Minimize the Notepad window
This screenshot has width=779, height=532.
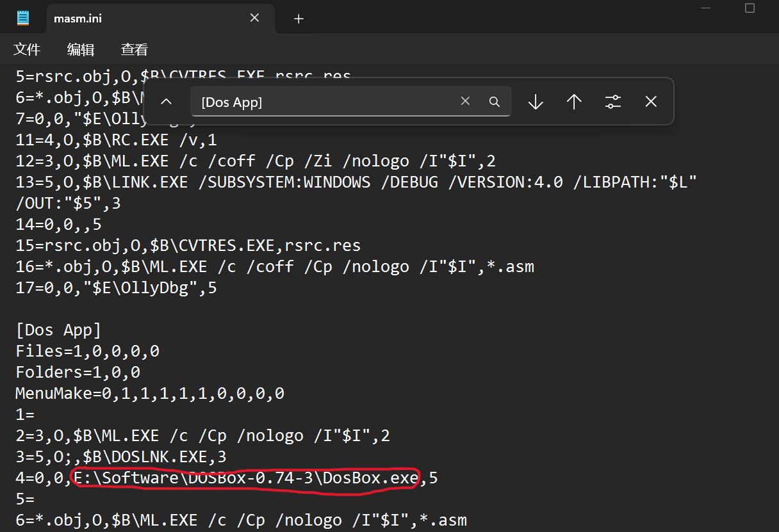[x=705, y=8]
